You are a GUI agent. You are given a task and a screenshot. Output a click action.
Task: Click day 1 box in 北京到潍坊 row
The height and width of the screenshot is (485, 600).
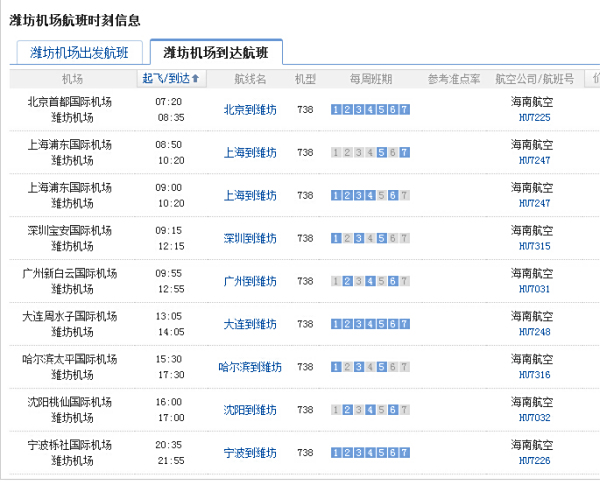335,110
